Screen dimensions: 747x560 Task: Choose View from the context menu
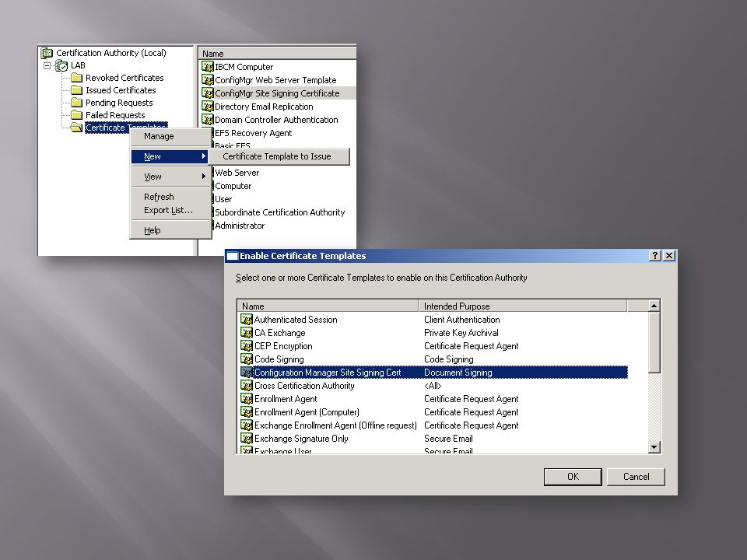[170, 177]
